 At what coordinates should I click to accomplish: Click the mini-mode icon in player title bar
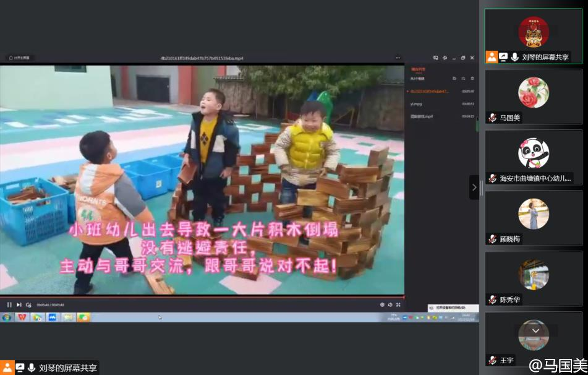click(435, 58)
